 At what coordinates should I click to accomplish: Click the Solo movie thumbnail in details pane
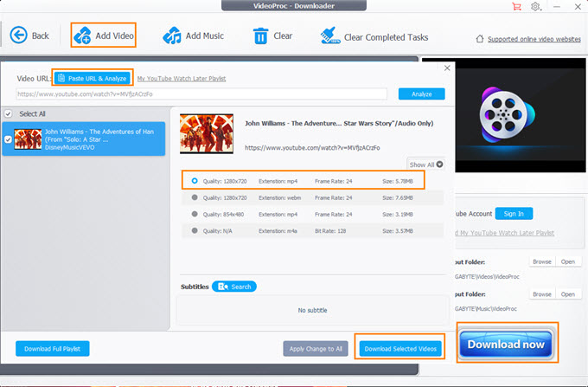(x=207, y=133)
